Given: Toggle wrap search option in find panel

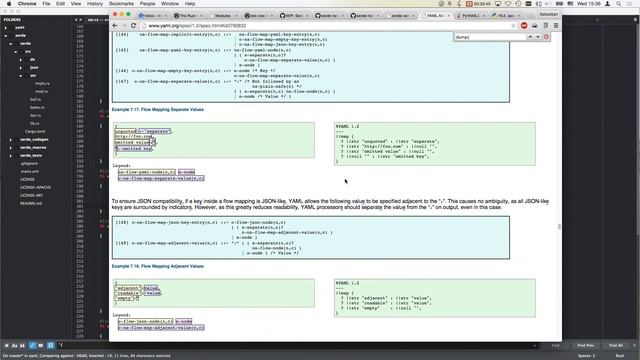Looking at the screenshot, I should [32, 345].
